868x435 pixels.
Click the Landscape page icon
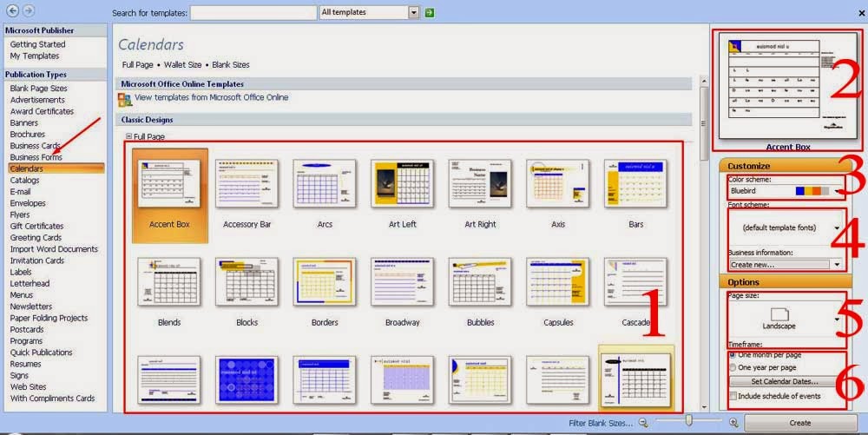(779, 314)
